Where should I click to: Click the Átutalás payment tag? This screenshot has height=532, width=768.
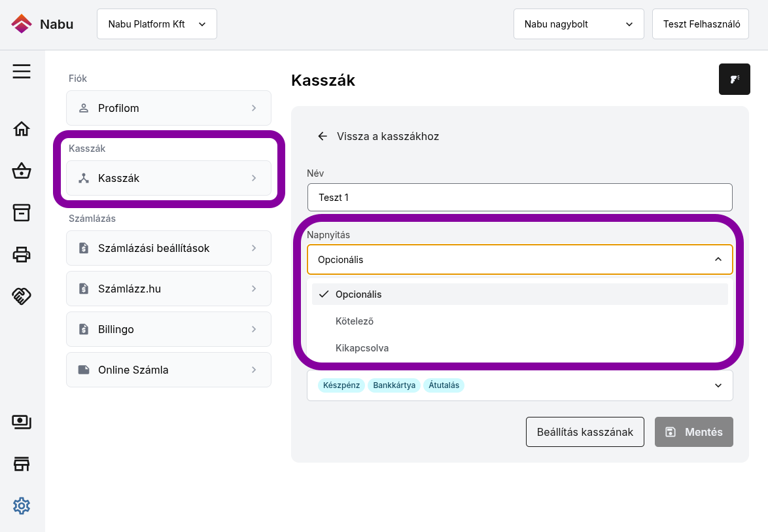(x=444, y=385)
